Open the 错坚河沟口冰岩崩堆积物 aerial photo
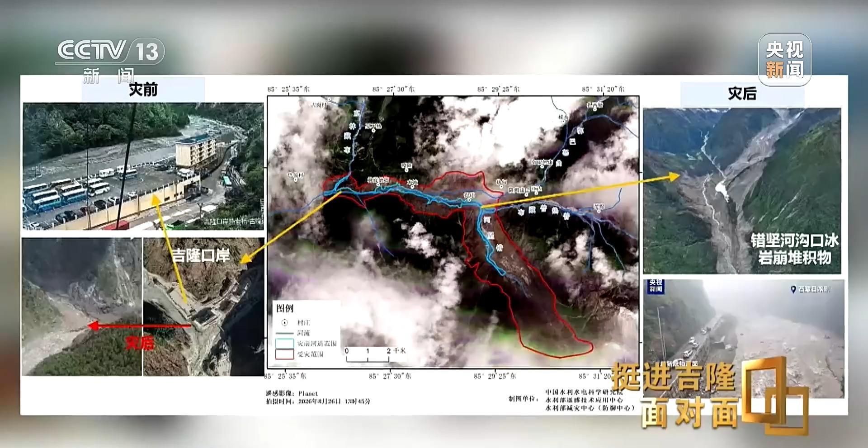Screen dimensions: 868x448 point(742,191)
